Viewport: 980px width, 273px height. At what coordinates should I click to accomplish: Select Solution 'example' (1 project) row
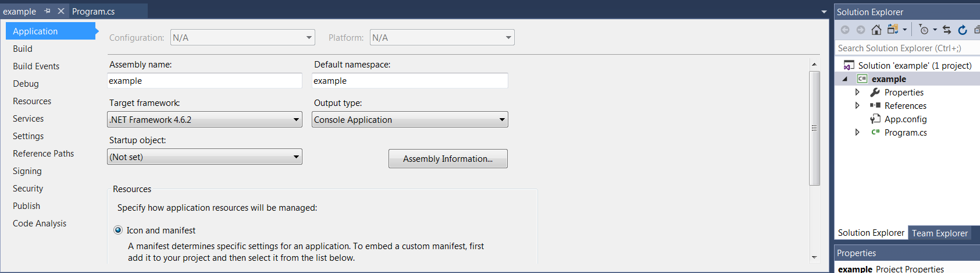tap(907, 65)
